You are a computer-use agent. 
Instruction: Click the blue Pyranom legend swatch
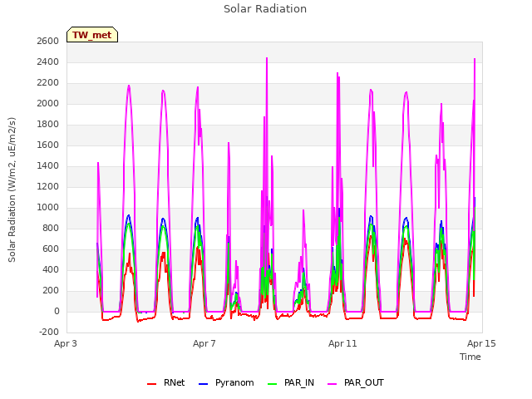tap(203, 384)
